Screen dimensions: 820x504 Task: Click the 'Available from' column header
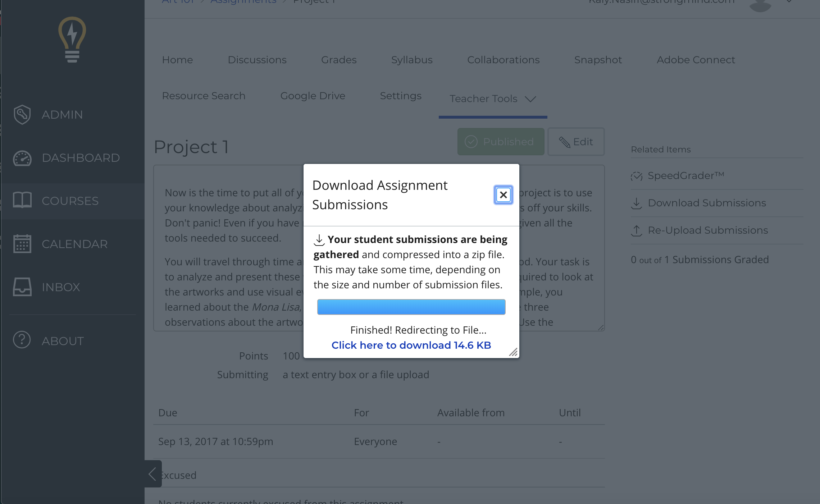pyautogui.click(x=471, y=413)
